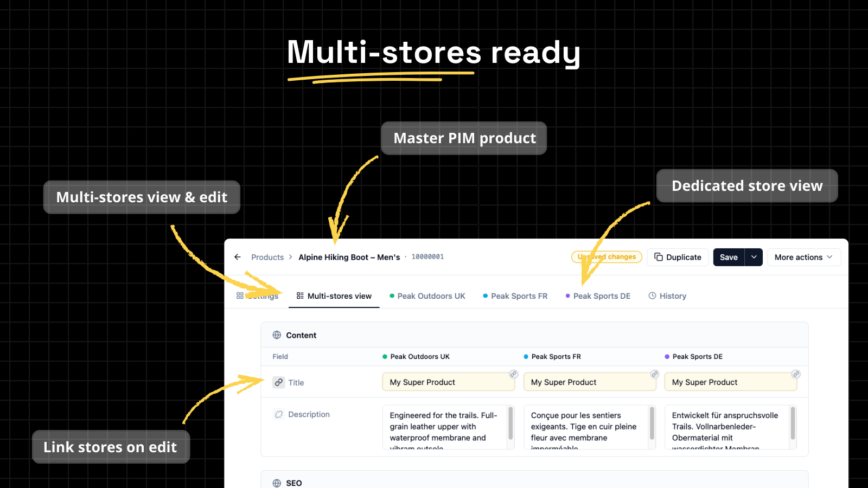Click the globe icon in the Content section header

pyautogui.click(x=277, y=335)
